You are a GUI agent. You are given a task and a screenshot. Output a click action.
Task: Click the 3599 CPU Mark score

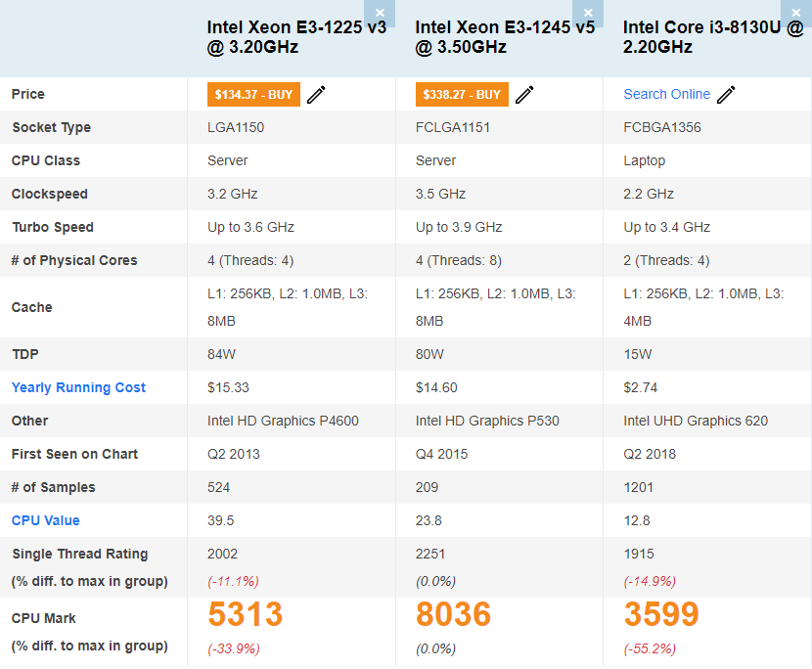[x=661, y=615]
